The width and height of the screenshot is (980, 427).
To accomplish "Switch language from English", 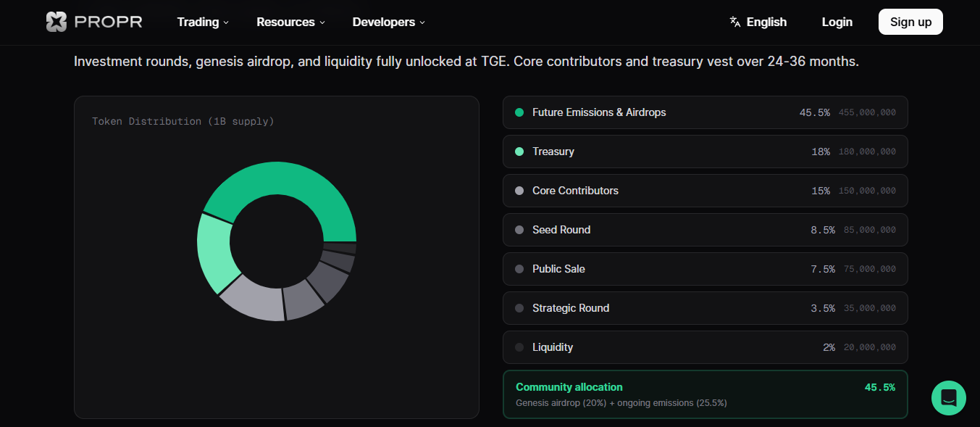I will [758, 22].
